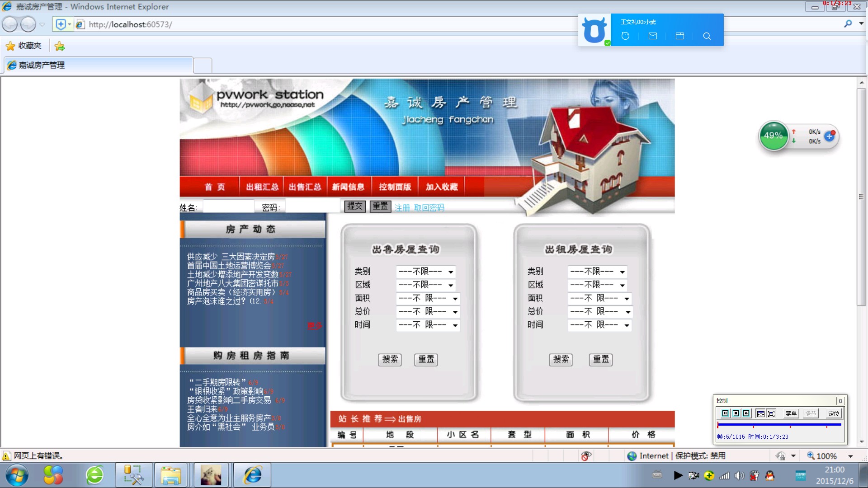Click the IE forward navigation button

click(28, 24)
